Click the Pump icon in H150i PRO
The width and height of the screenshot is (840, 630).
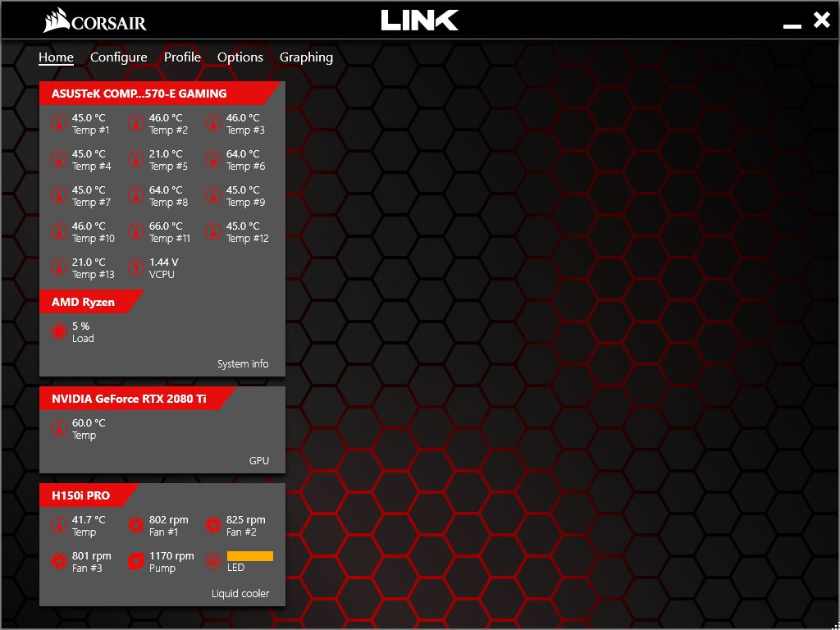click(x=136, y=561)
